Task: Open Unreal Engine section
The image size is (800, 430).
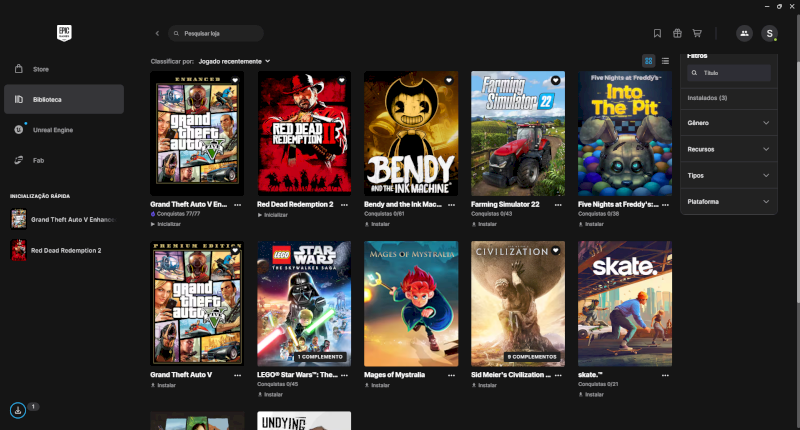Action: tap(64, 130)
